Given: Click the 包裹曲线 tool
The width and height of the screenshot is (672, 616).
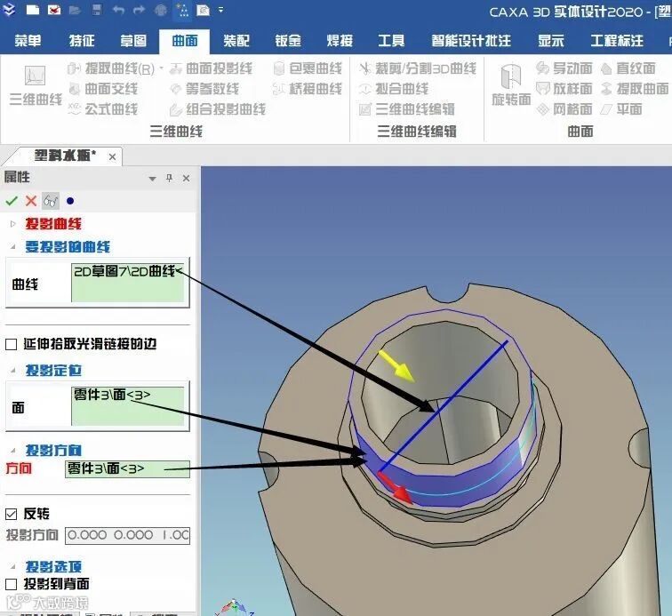Looking at the screenshot, I should (308, 68).
